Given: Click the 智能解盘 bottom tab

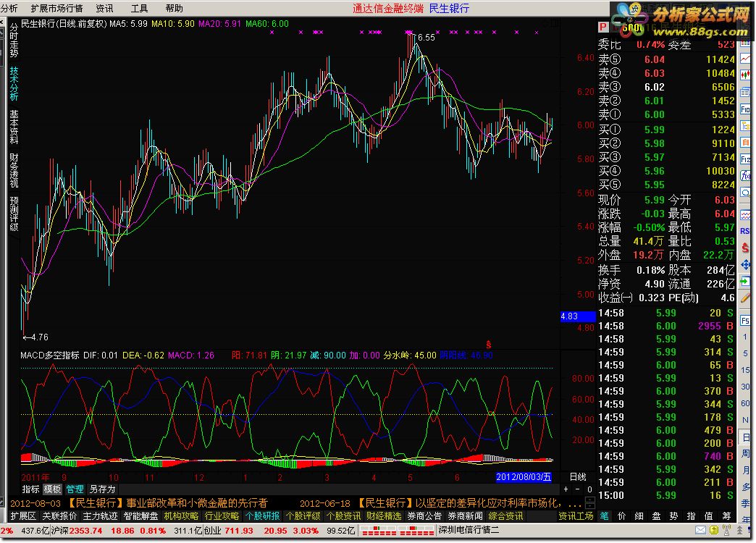Looking at the screenshot, I should point(140,516).
